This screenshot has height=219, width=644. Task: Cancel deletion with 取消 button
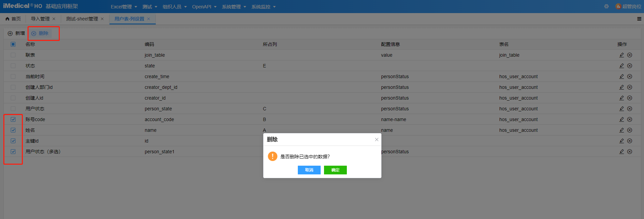point(309,170)
